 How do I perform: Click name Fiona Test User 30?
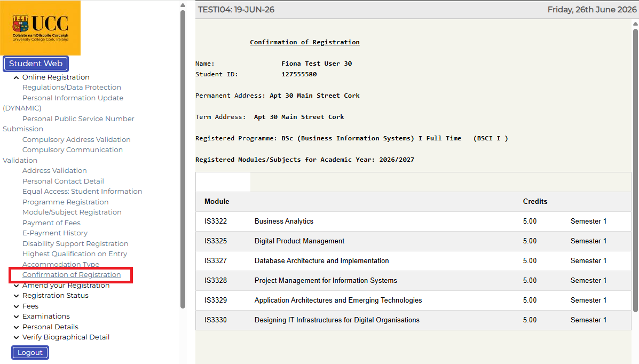click(x=317, y=64)
